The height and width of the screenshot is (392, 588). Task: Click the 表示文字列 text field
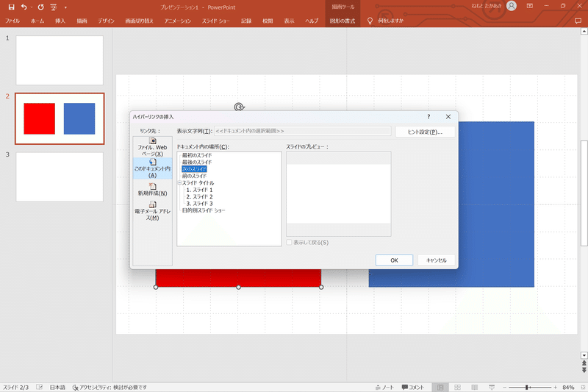(302, 131)
